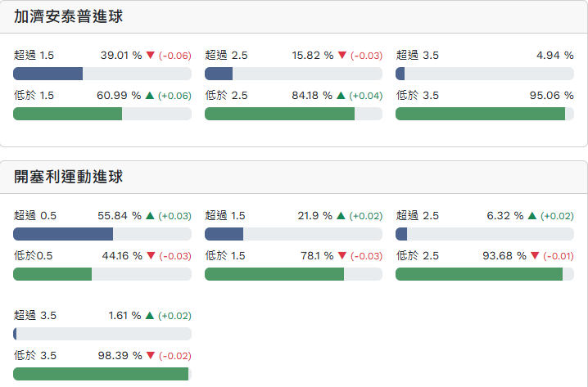Click green up arrow beside 開塞利運動 超過 0.5
Image resolution: width=588 pixels, height=387 pixels.
[x=150, y=216]
